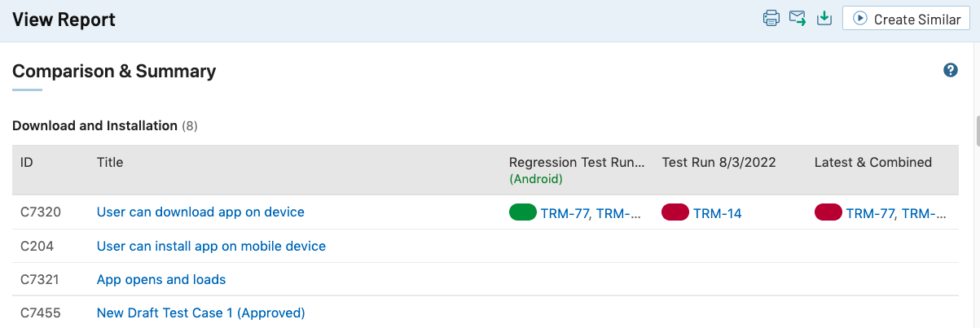Open 'New Draft Test Case 1 (Approved)'
Viewport: 980px width, 328px height.
tap(200, 313)
